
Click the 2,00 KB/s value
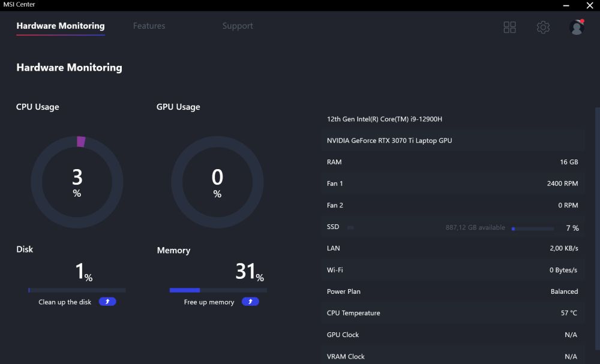pyautogui.click(x=563, y=248)
